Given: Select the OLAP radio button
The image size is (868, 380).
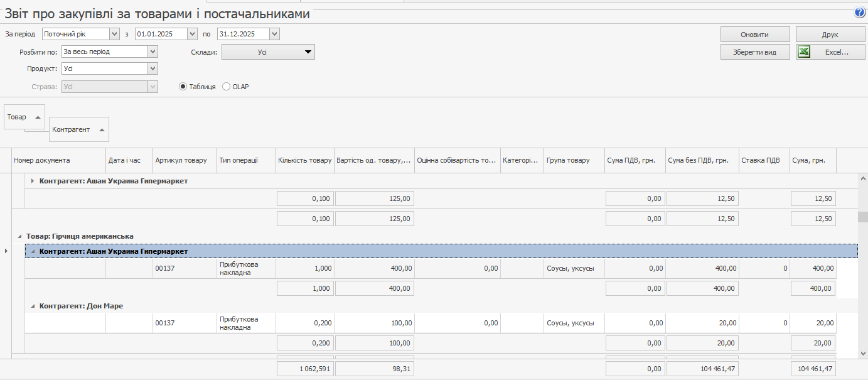Looking at the screenshot, I should tap(227, 87).
